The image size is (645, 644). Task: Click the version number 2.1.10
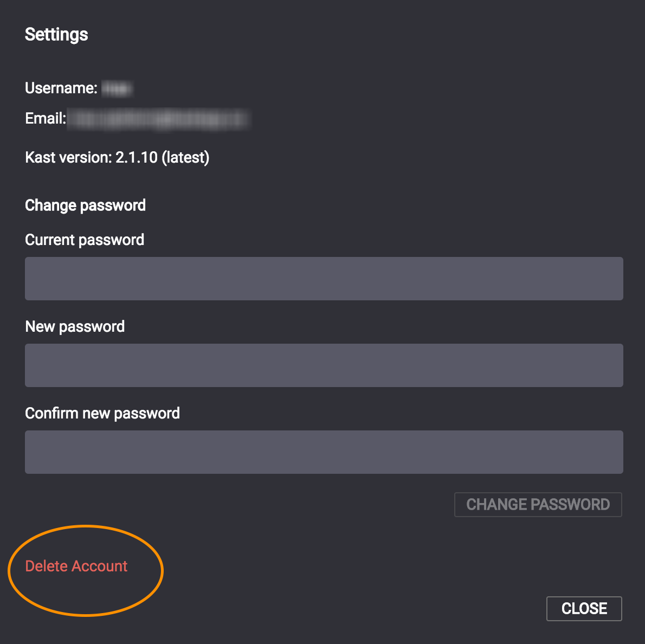tap(137, 157)
